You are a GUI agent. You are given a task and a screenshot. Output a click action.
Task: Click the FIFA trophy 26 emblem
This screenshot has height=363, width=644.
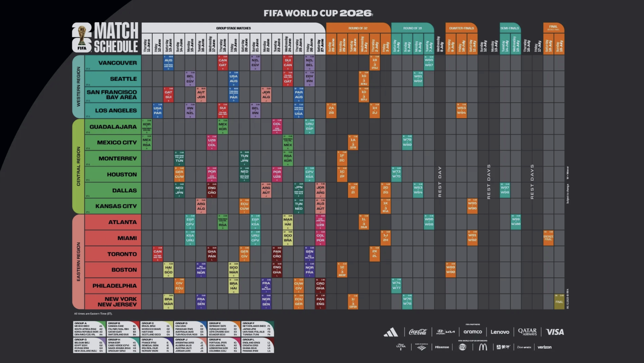(82, 38)
